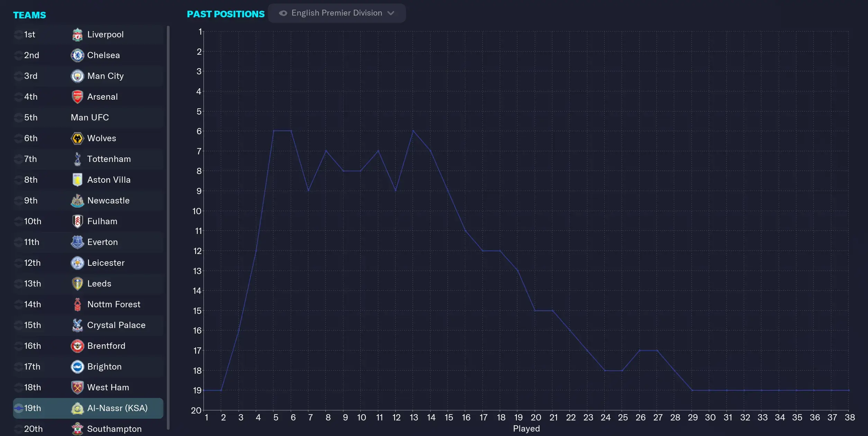The width and height of the screenshot is (868, 436).
Task: Toggle graph line for 1st place Liverpool
Action: point(18,35)
